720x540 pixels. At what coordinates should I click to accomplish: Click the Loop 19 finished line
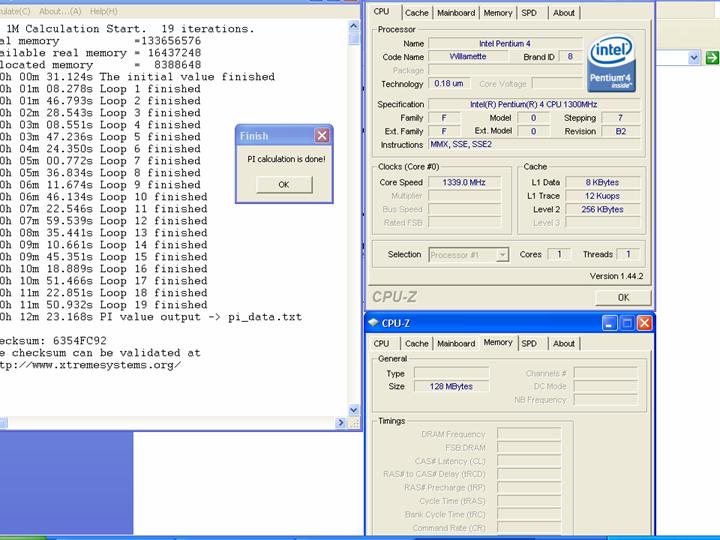104,305
